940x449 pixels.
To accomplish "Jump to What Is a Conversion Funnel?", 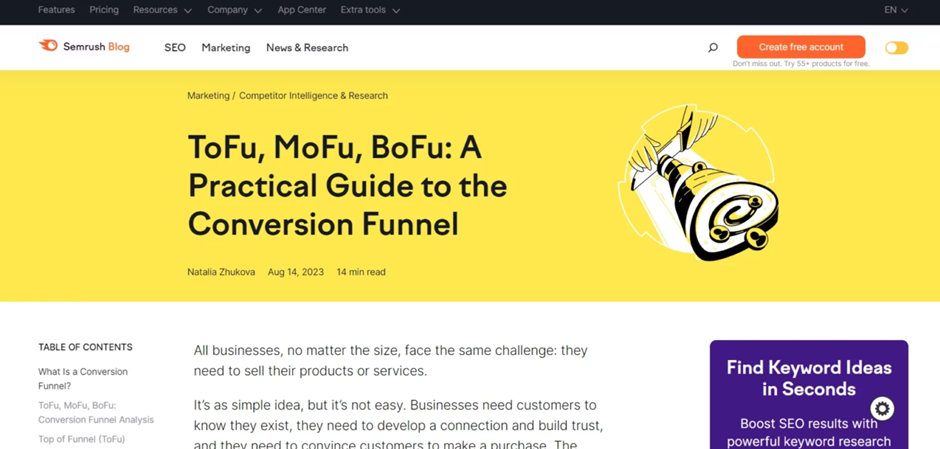I will [x=83, y=379].
